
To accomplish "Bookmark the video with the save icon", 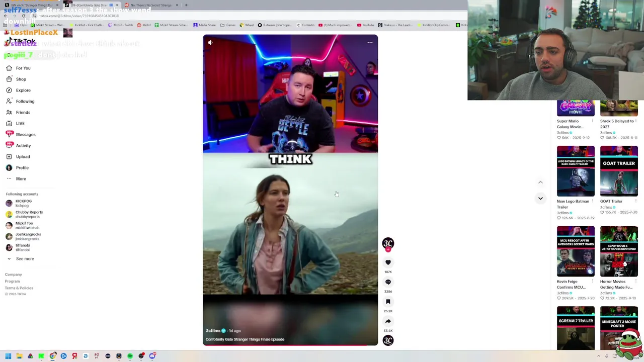I will (388, 302).
